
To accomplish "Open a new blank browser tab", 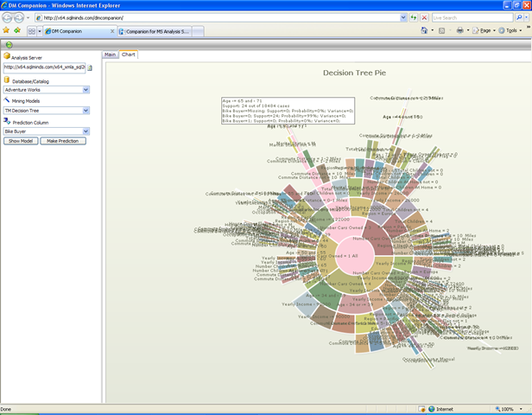I will pos(198,32).
